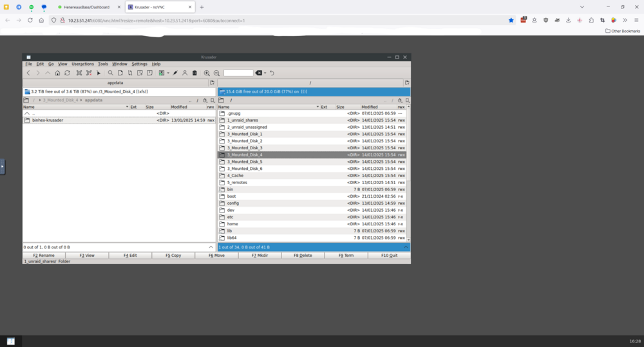Expand left panel status bar chevron
644x347 pixels.
tap(211, 247)
